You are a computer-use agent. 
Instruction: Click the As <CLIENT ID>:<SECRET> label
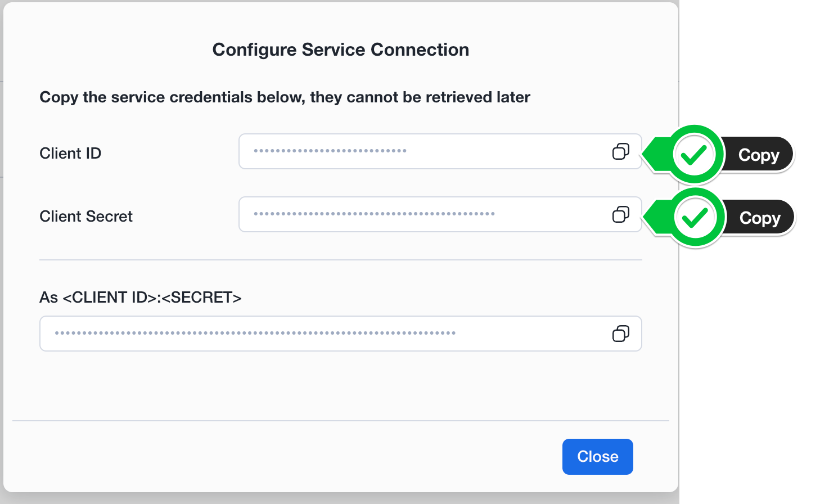[x=141, y=297]
